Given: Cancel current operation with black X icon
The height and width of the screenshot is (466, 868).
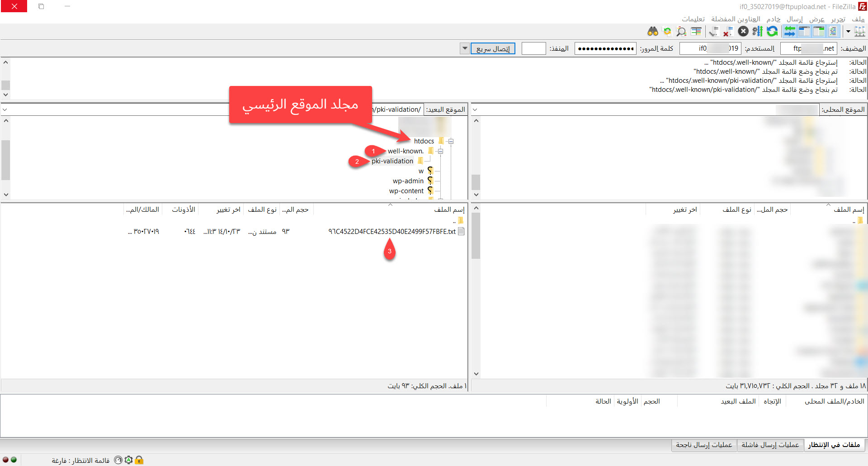Looking at the screenshot, I should pos(743,31).
